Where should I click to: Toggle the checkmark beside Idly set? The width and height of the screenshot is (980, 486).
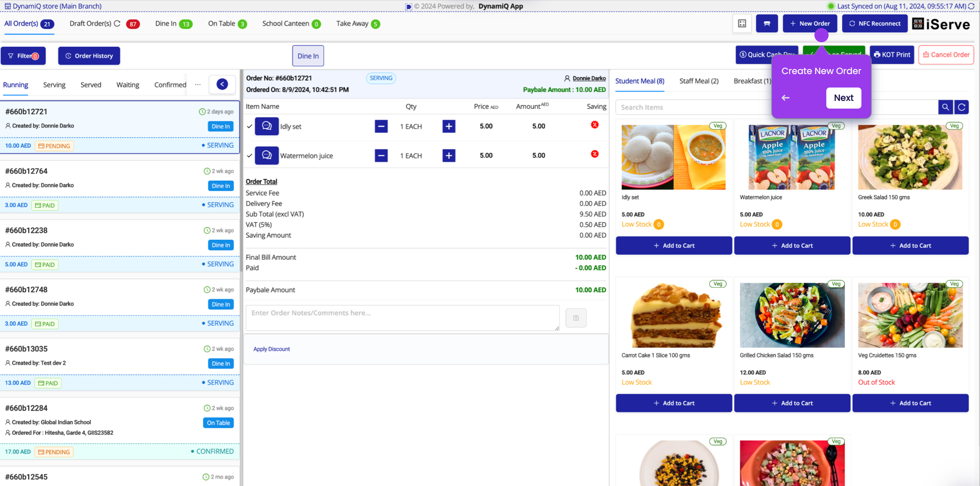click(x=250, y=126)
